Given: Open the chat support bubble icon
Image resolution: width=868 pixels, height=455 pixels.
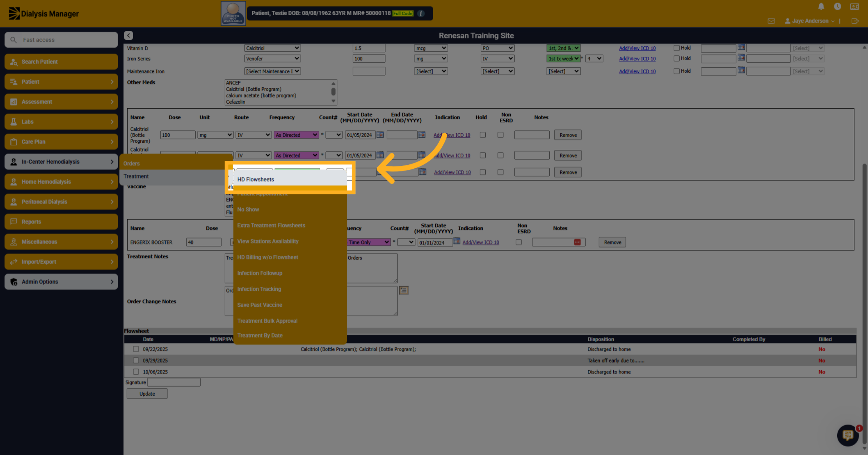Looking at the screenshot, I should point(848,435).
